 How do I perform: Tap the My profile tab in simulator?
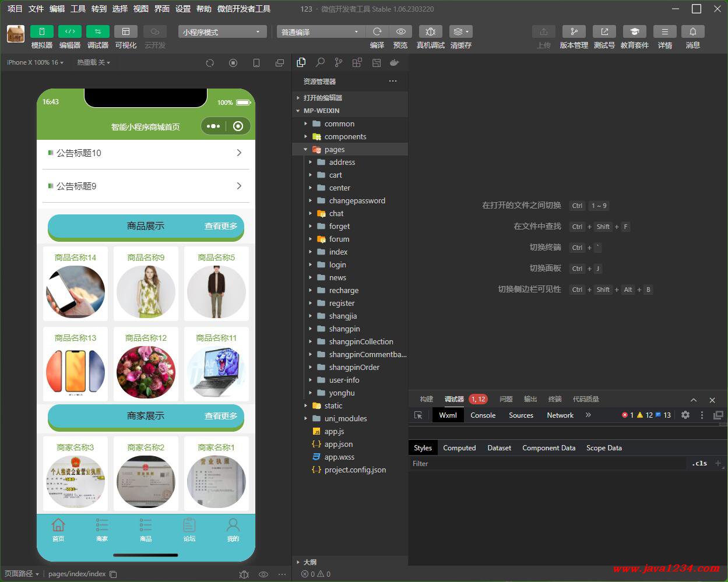pyautogui.click(x=233, y=530)
